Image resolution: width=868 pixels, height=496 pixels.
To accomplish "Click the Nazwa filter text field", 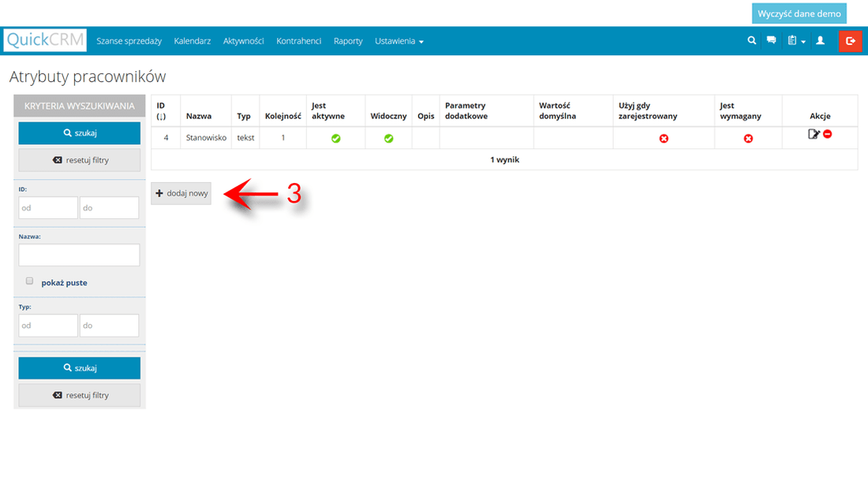I will 79,255.
